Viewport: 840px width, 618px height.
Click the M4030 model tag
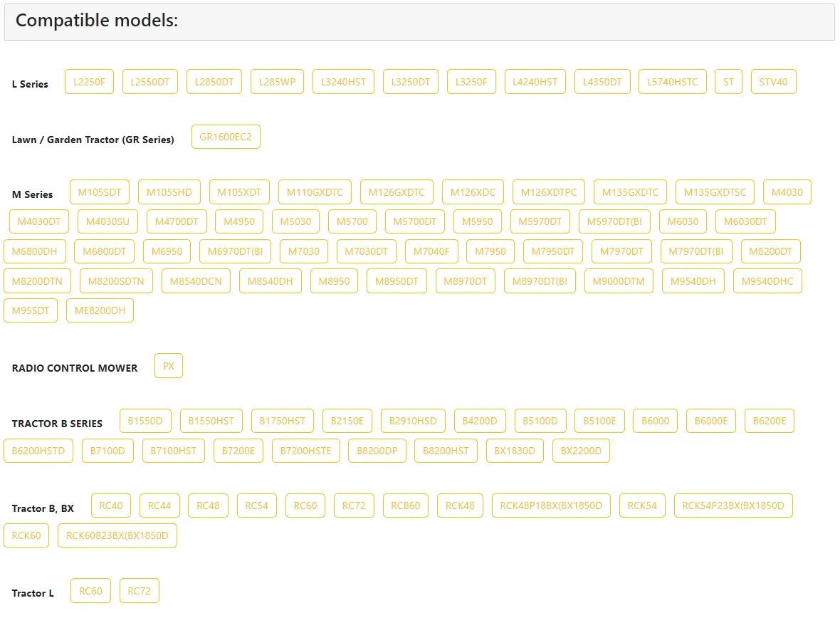(787, 192)
